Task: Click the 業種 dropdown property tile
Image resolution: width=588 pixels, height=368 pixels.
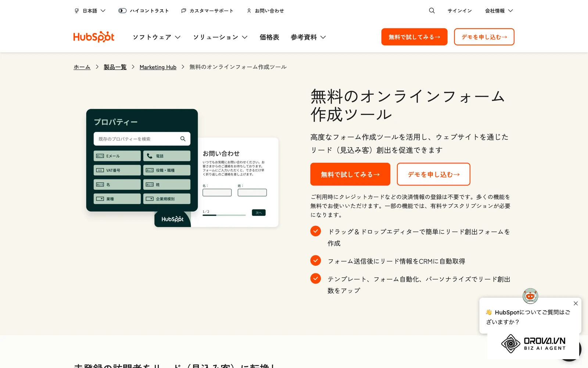Action: click(117, 199)
